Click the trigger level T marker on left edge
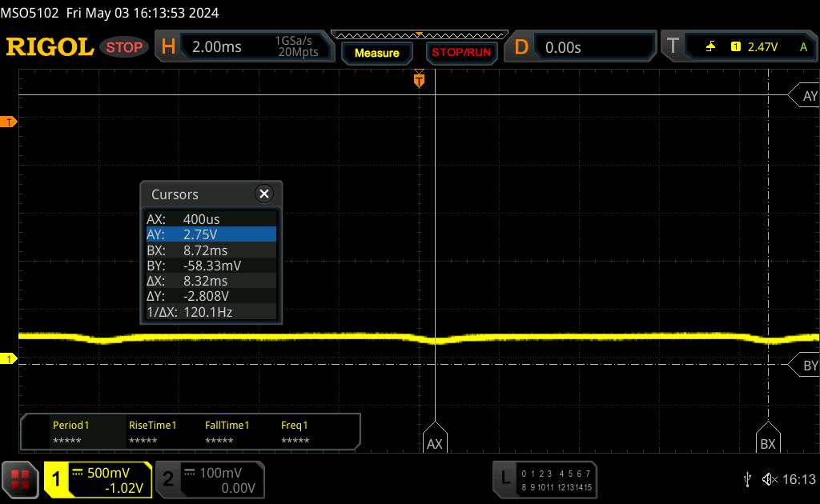820x504 pixels. (10, 122)
